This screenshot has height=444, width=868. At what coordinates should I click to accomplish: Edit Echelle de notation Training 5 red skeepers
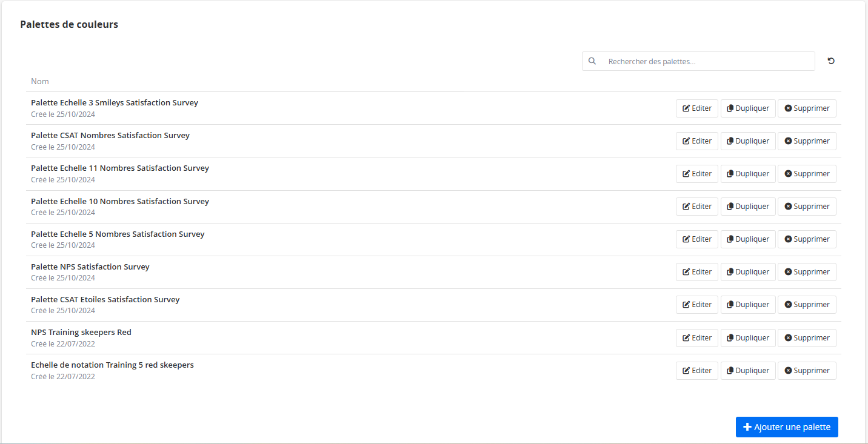pos(697,371)
